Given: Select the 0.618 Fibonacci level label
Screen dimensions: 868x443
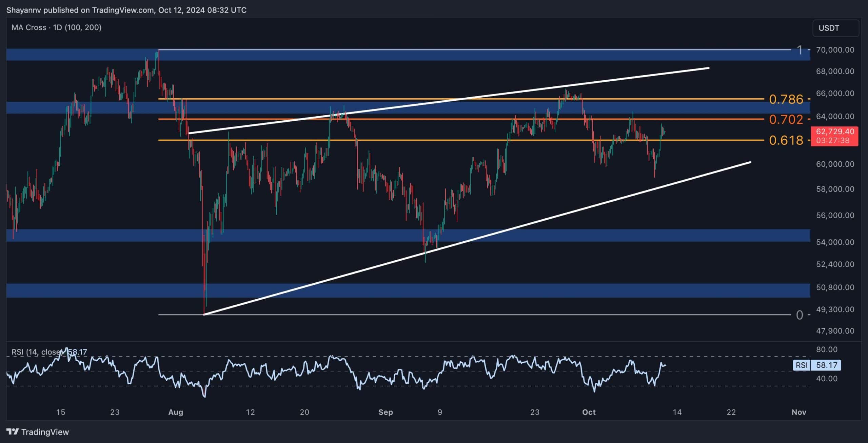Looking at the screenshot, I should (x=786, y=140).
